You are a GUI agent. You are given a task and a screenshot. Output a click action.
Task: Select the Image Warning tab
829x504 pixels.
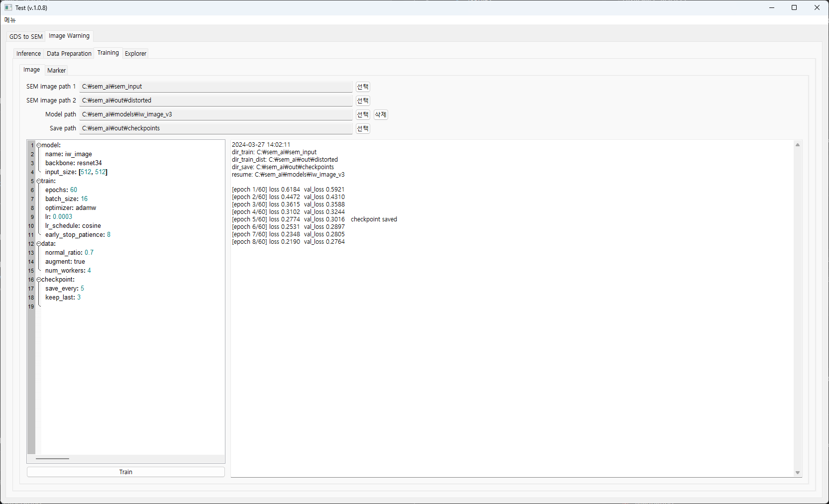point(69,36)
